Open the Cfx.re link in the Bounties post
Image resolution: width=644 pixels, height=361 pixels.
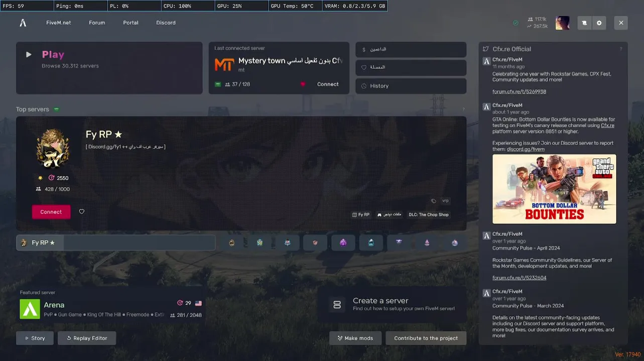pyautogui.click(x=607, y=125)
